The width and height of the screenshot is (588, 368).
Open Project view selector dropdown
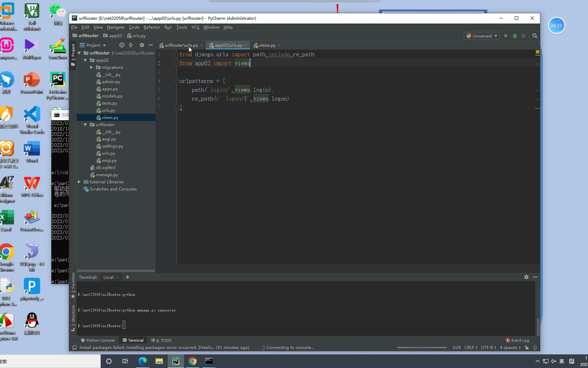(x=93, y=45)
